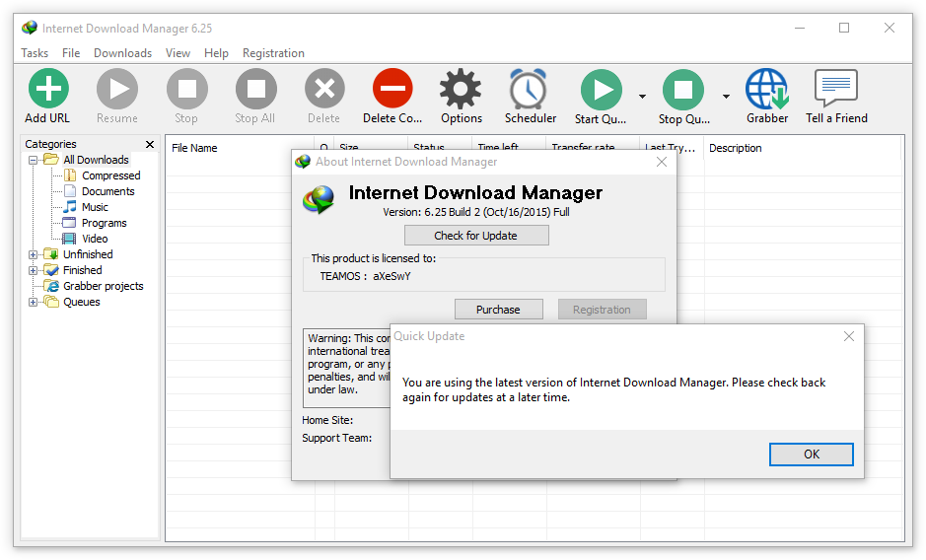This screenshot has height=560, width=926.
Task: Expand the Queues tree node
Action: (x=34, y=302)
